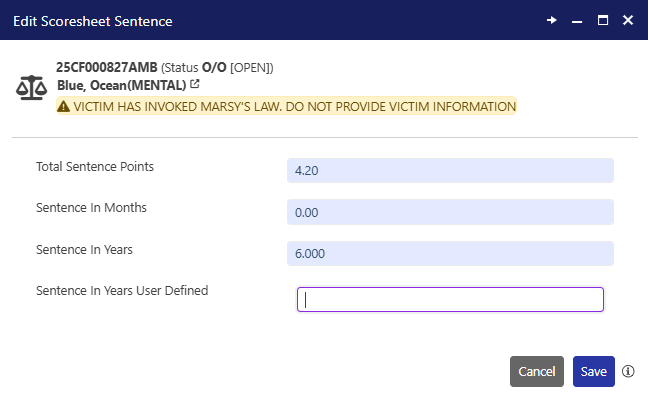
Task: Click the warning triangle icon in banner
Action: tap(64, 106)
